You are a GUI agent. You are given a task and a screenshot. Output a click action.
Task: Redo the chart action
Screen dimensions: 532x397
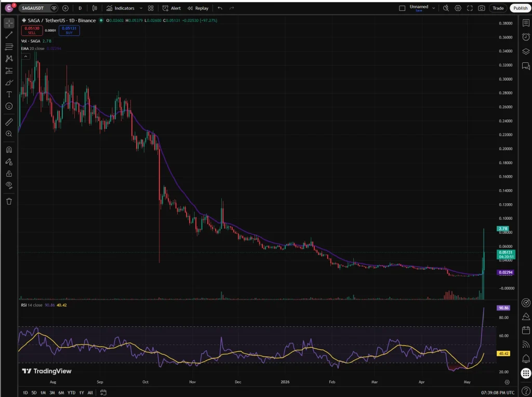pos(232,8)
